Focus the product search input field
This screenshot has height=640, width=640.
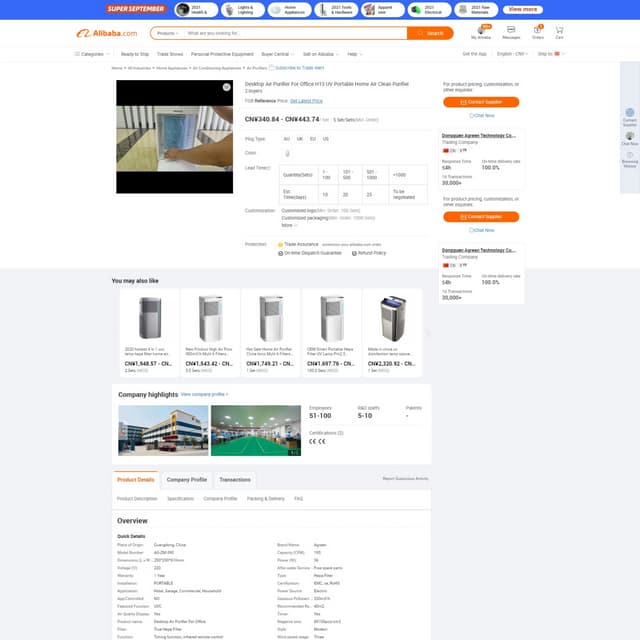coord(295,33)
